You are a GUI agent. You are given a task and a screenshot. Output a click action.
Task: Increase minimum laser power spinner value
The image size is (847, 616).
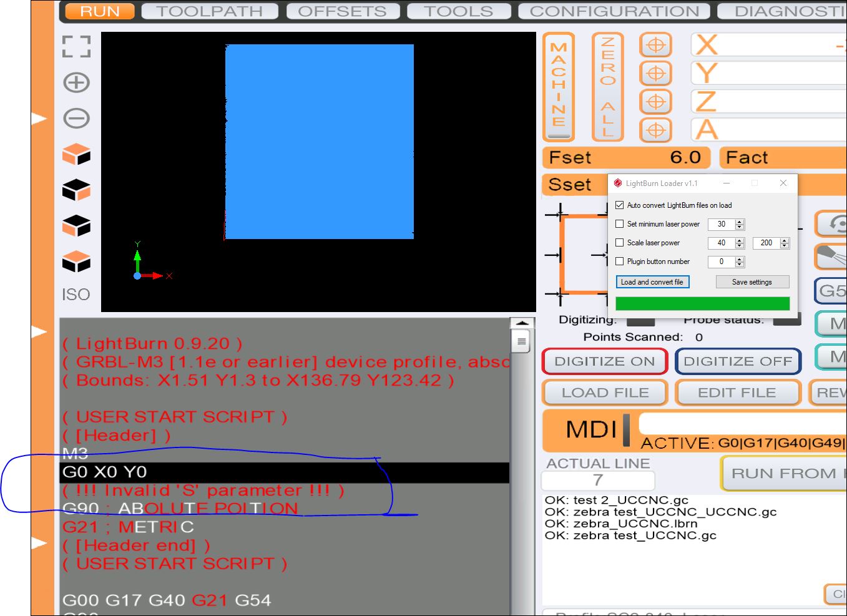coord(740,222)
